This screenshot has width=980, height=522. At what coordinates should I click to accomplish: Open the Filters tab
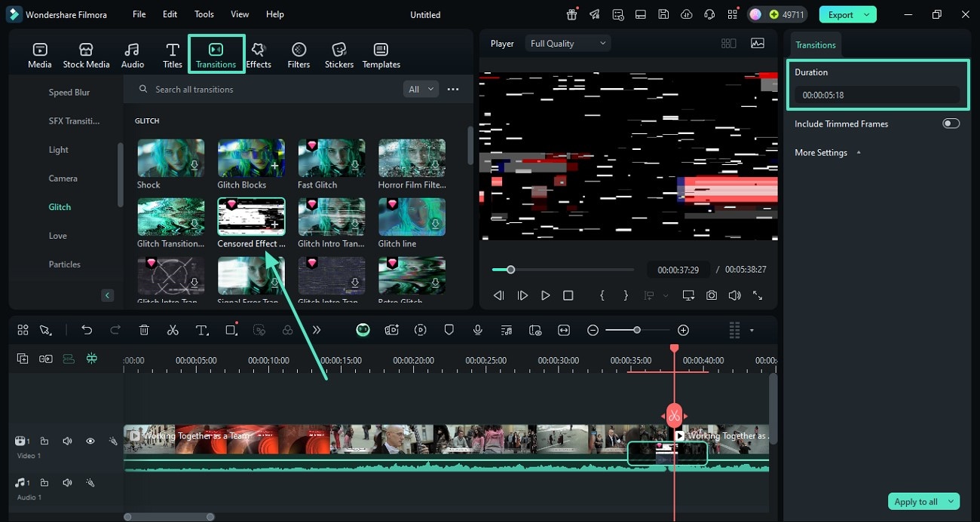[299, 56]
